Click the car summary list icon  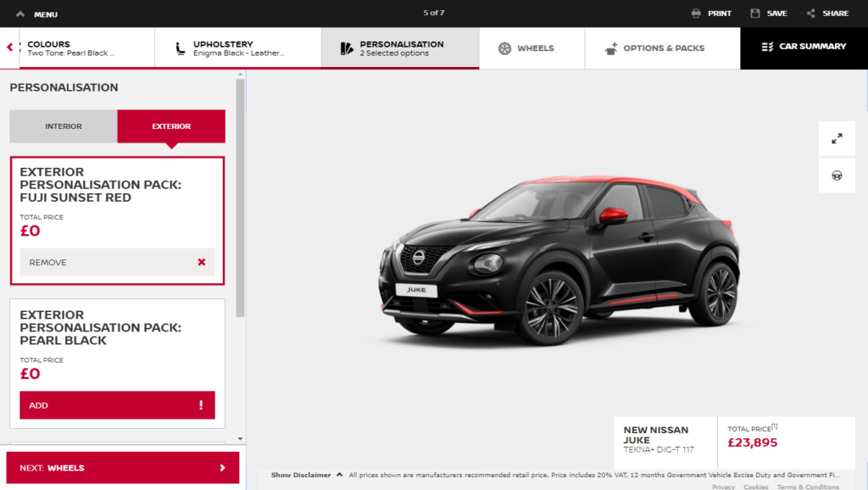click(767, 47)
